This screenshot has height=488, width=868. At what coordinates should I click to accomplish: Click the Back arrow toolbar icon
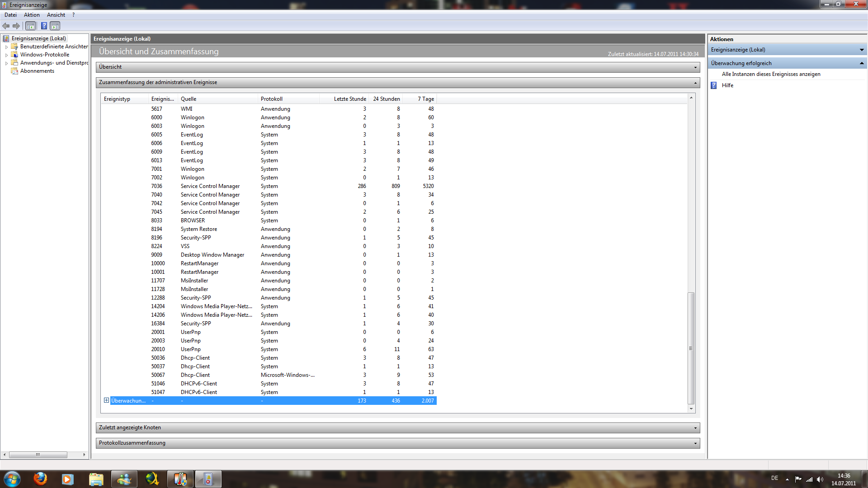6,26
